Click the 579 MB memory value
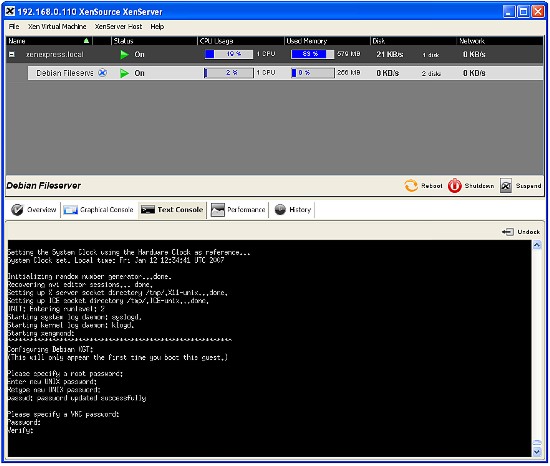 (x=349, y=54)
